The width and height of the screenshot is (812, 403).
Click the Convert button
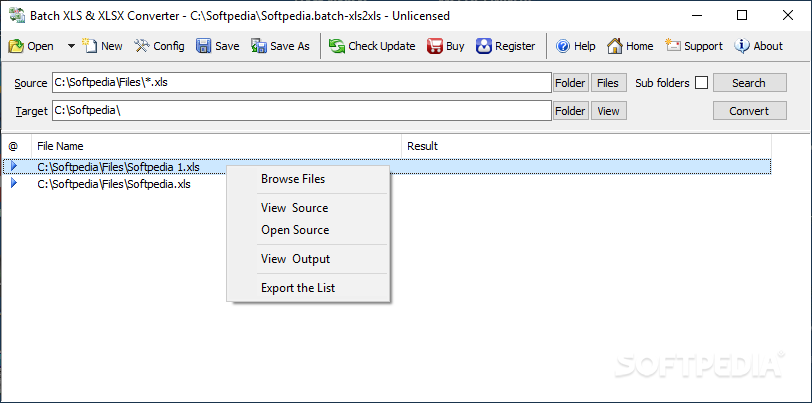click(x=749, y=111)
